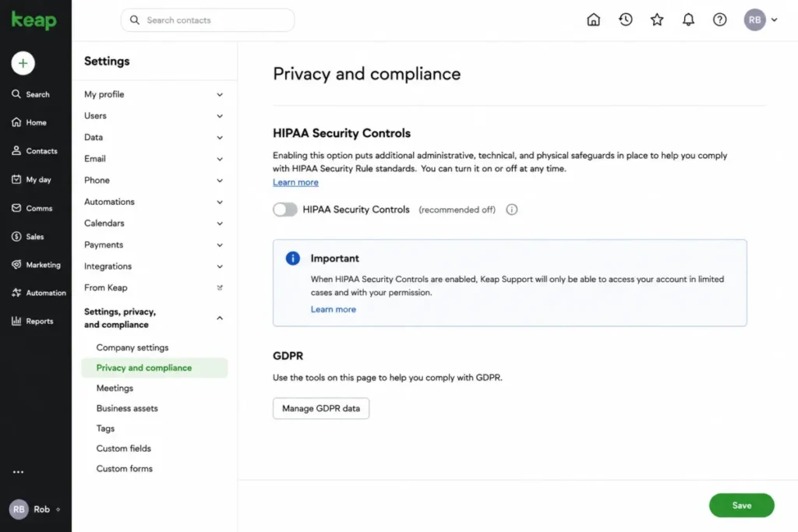Viewport: 798px width, 532px height.
Task: Click the search magnifier in contacts field
Action: tap(134, 19)
